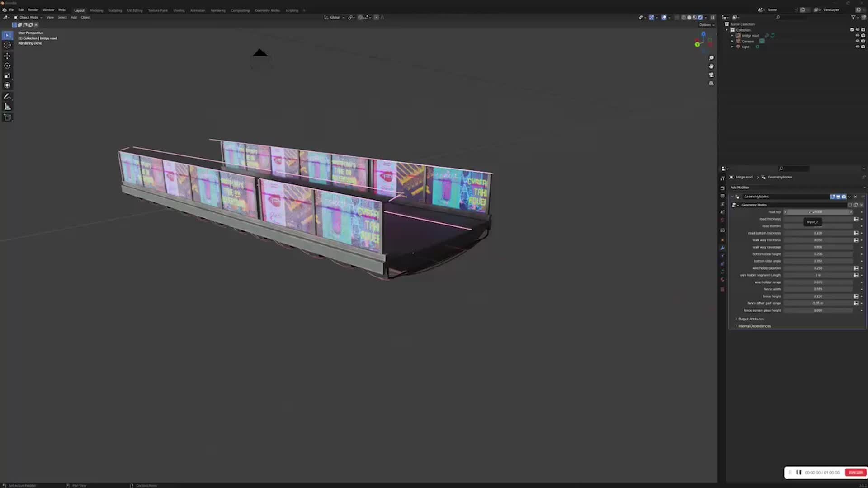The image size is (868, 488).
Task: Pick the Annotate tool
Action: pos(7,96)
